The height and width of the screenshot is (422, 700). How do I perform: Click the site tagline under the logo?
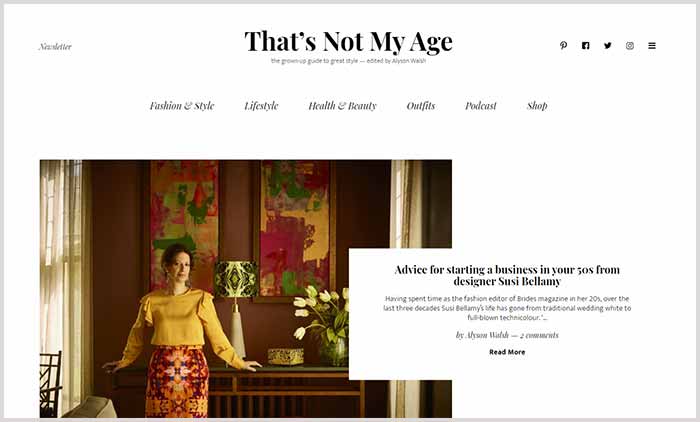point(349,61)
